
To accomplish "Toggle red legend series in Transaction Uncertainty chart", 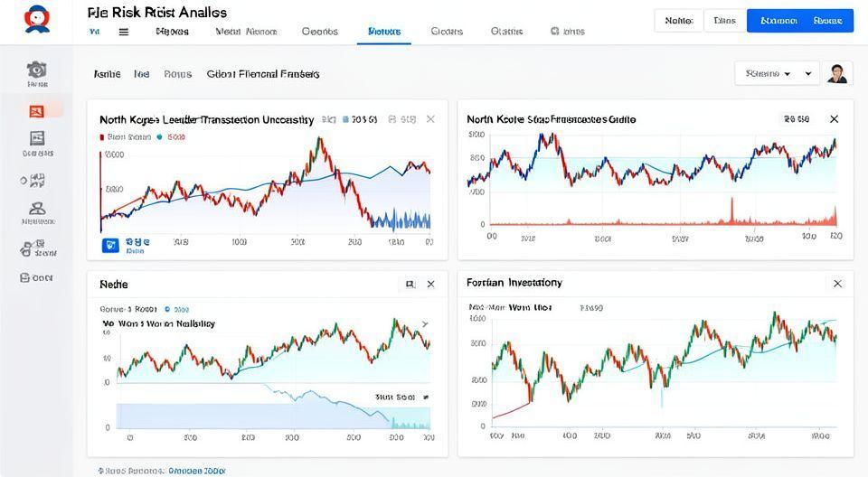I will [101, 137].
